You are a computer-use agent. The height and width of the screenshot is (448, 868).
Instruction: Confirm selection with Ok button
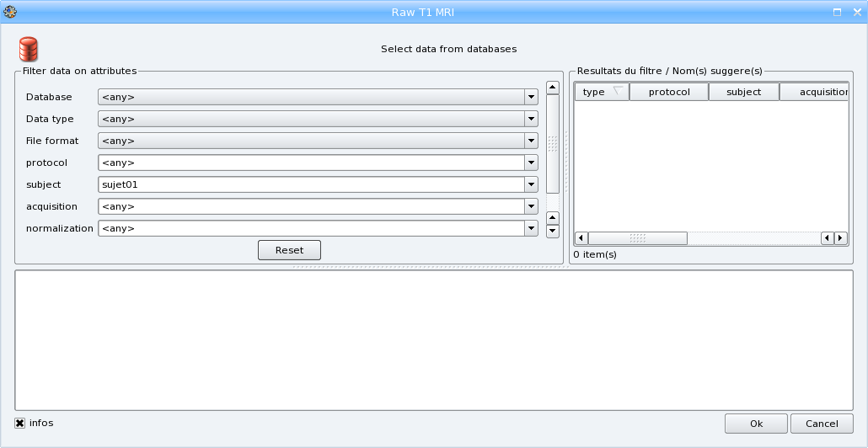click(x=756, y=424)
